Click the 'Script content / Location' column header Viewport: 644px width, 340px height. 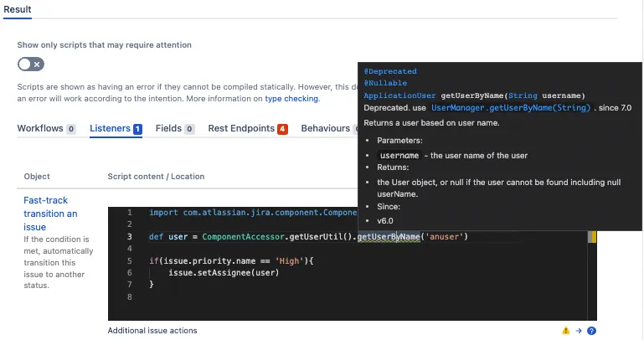point(156,176)
